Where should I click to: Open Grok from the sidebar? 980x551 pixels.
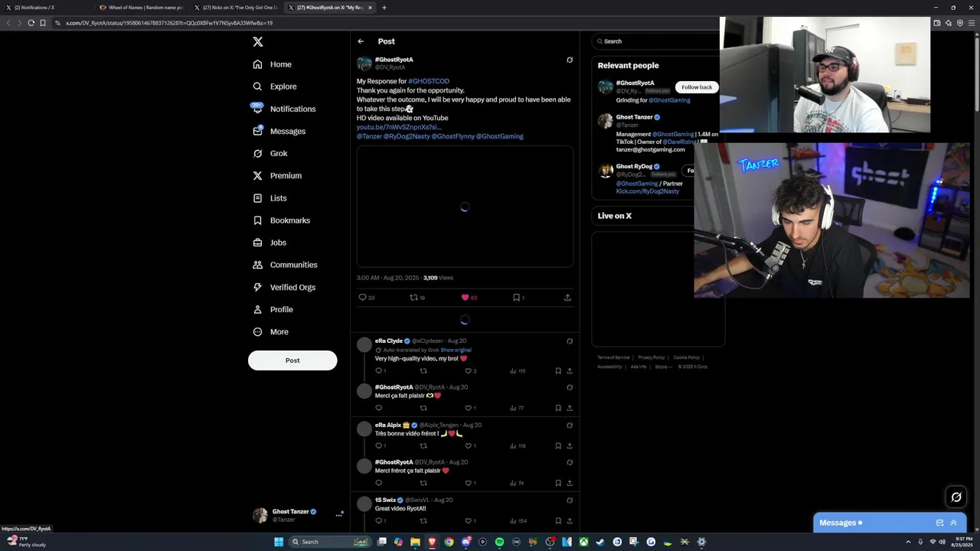(270, 153)
